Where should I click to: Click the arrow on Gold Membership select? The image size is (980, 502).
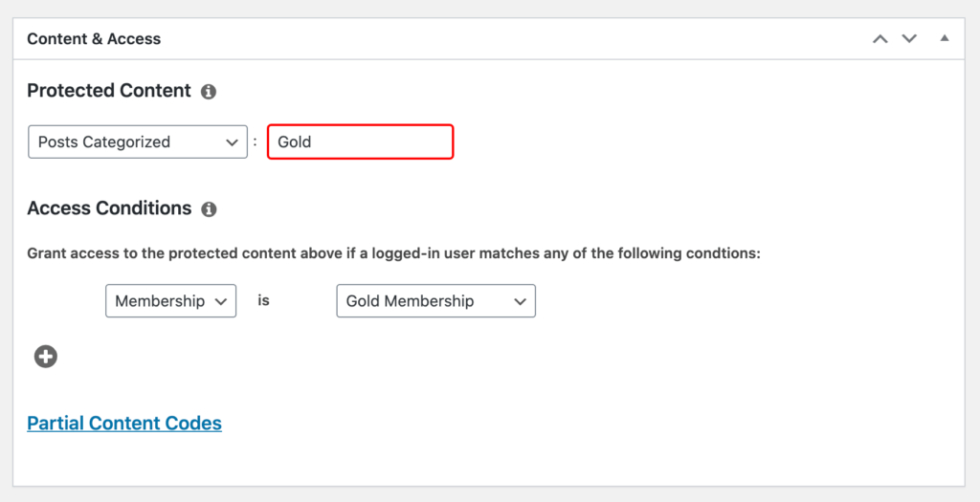click(x=520, y=301)
